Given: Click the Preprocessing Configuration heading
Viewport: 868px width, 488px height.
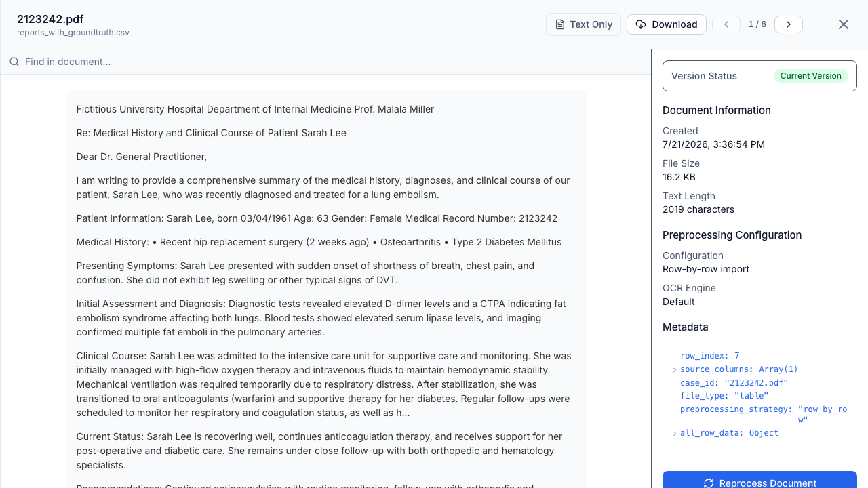Looking at the screenshot, I should pyautogui.click(x=732, y=235).
